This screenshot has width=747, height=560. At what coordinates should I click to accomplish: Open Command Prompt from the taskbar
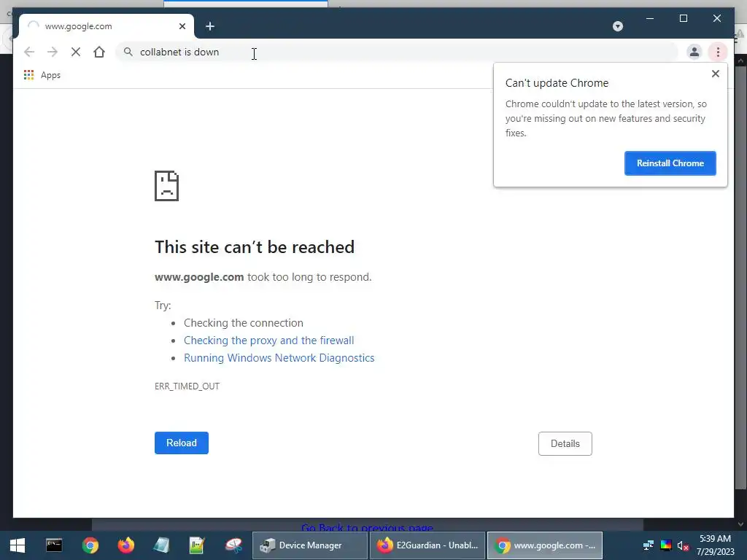tap(54, 545)
